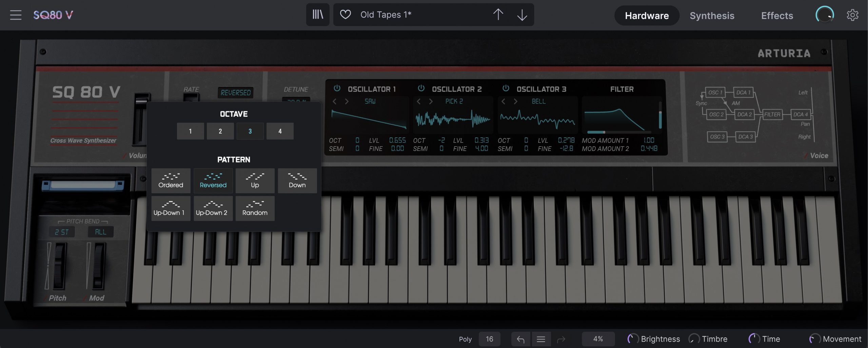868x348 pixels.
Task: Click MOD AMOUNT 2 value 0.448
Action: pos(649,149)
